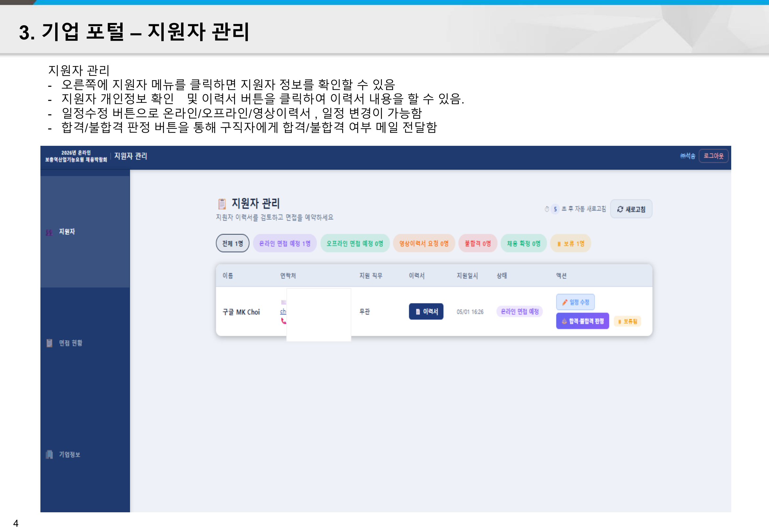Open the 이력서 resume for 구글 MK Choi
Image resolution: width=769 pixels, height=532 pixels.
[426, 311]
